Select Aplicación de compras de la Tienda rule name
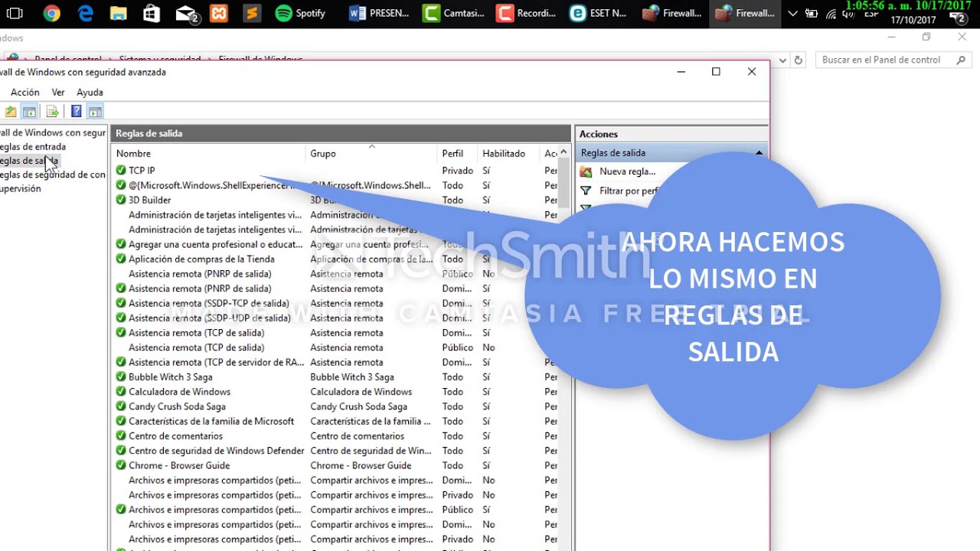Screen dimensions: 980x551 [x=201, y=259]
